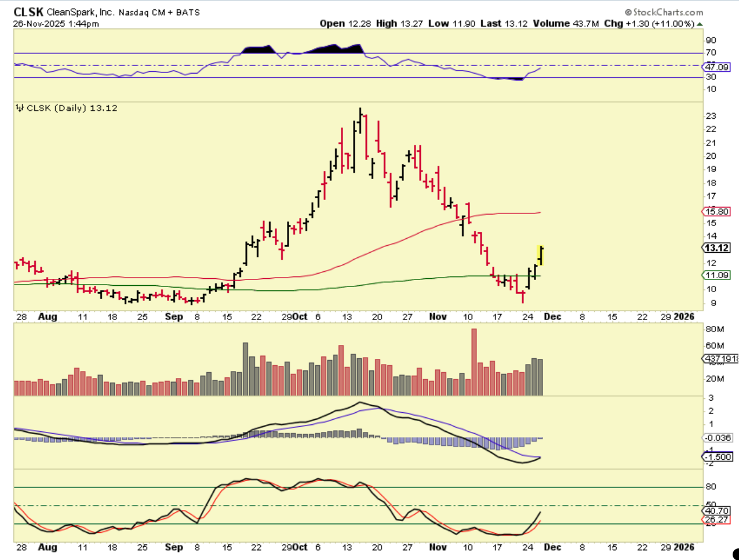Click the red moving average tag 15.80

click(716, 212)
